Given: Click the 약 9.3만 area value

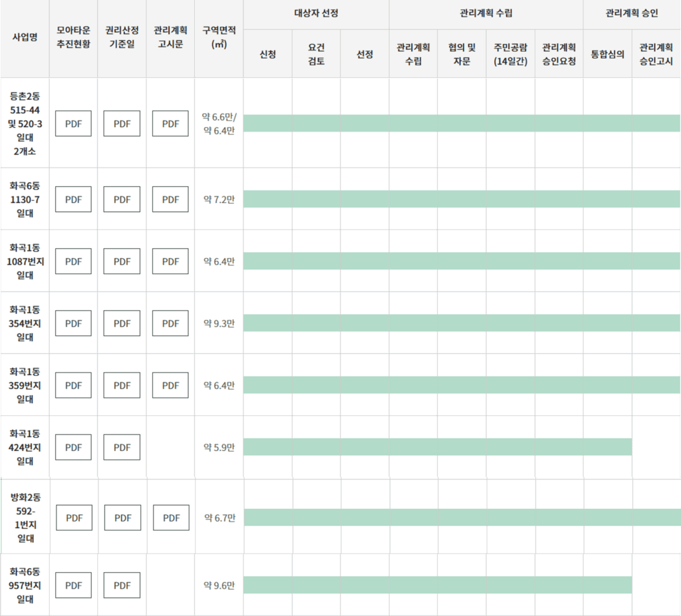Looking at the screenshot, I should (219, 323).
